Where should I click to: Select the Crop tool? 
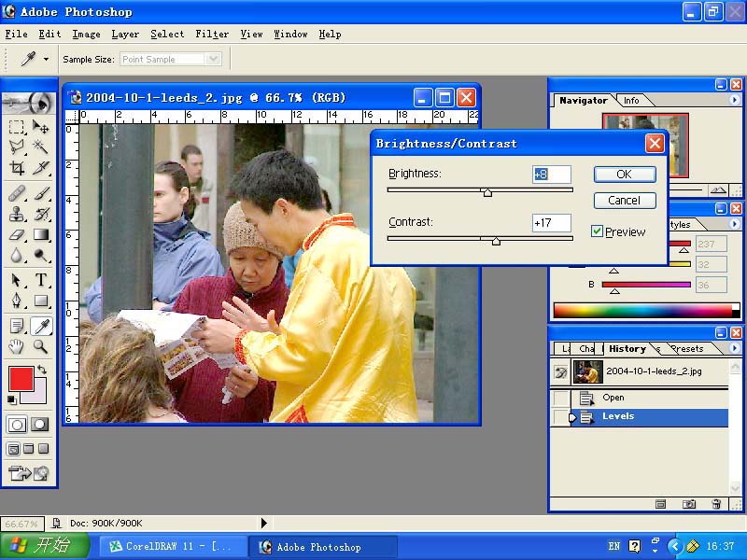[17, 168]
